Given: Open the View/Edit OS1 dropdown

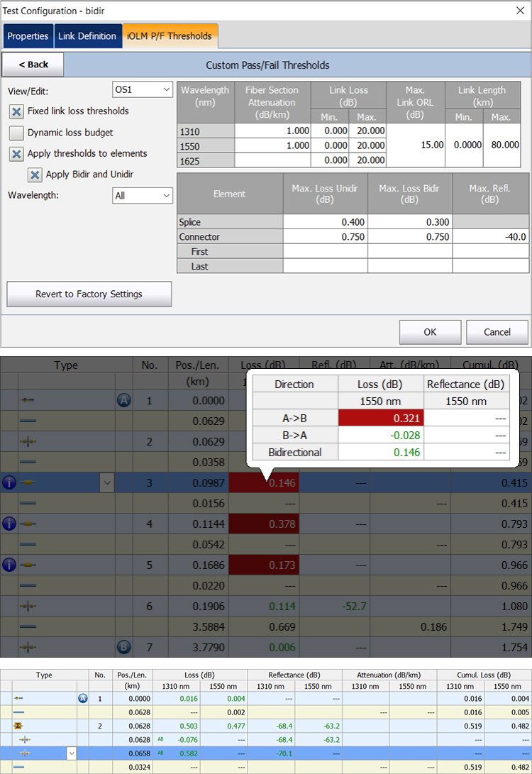Looking at the screenshot, I should tap(142, 89).
